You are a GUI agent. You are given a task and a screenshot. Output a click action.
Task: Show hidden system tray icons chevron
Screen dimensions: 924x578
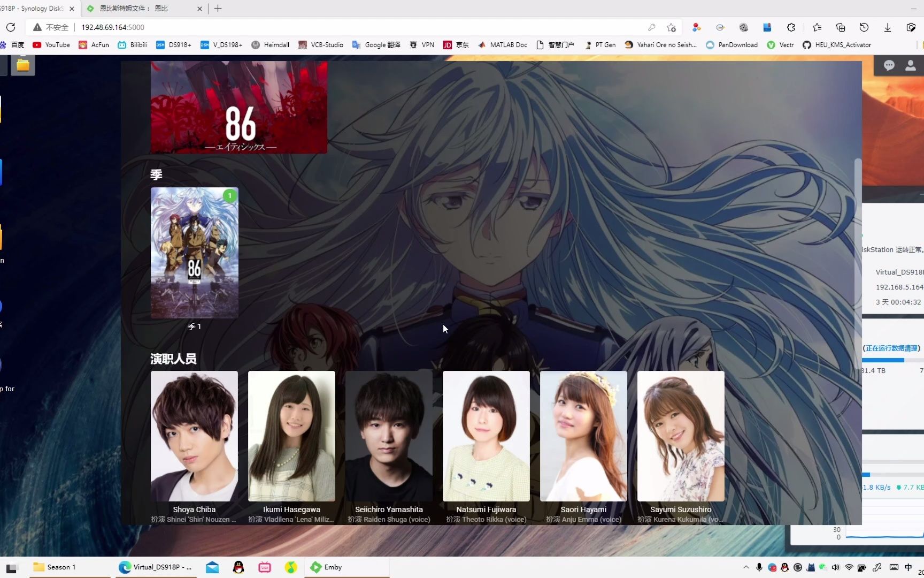coord(746,567)
